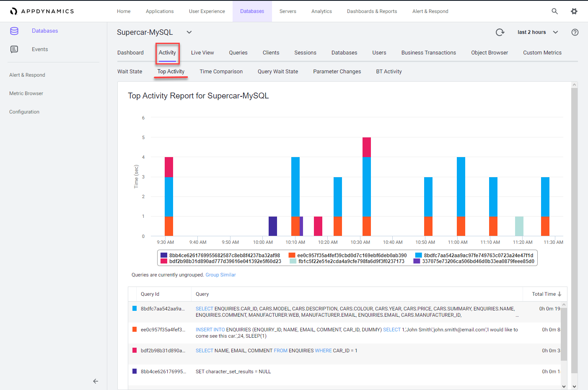588x390 pixels.
Task: Toggle legend swatch for bdf2b98b31d890ad query
Action: point(164,261)
